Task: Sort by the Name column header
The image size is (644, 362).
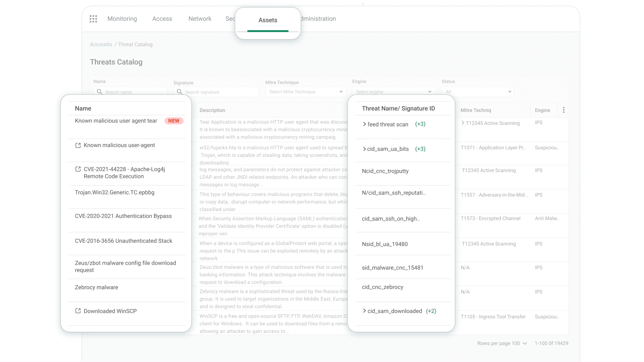Action: 83,109
